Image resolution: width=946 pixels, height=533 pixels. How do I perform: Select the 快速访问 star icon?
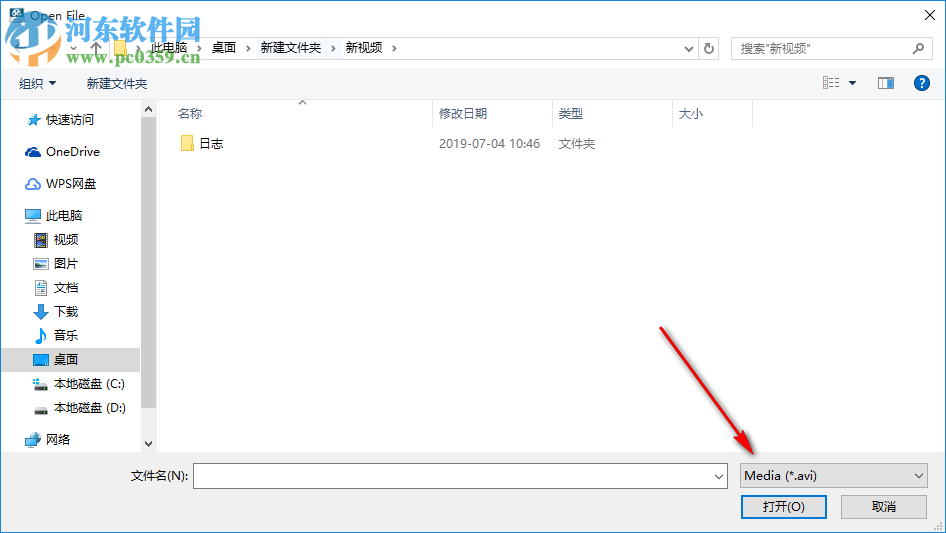point(33,120)
